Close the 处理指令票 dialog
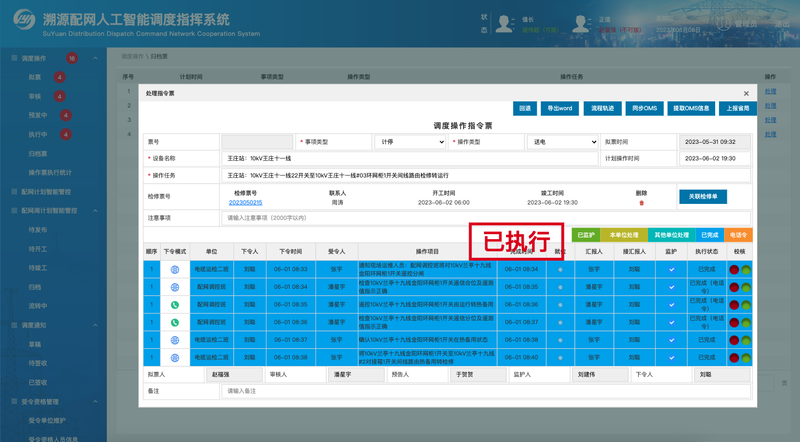The width and height of the screenshot is (800, 442). point(746,93)
